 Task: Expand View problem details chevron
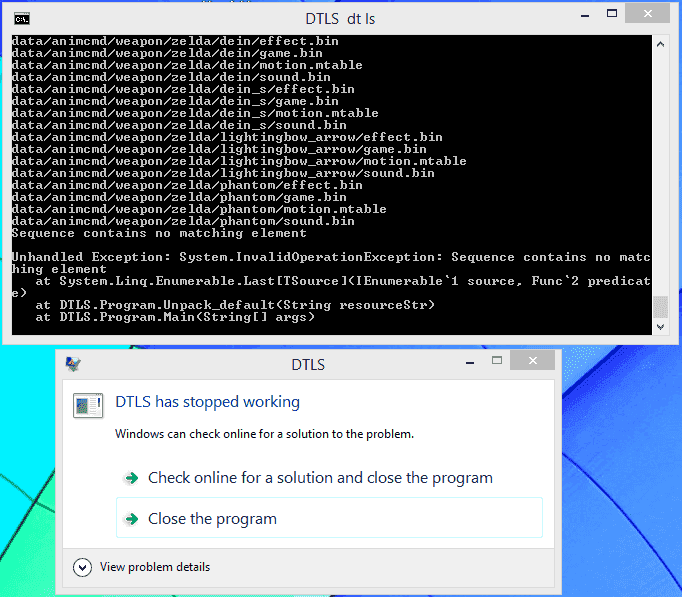[82, 567]
